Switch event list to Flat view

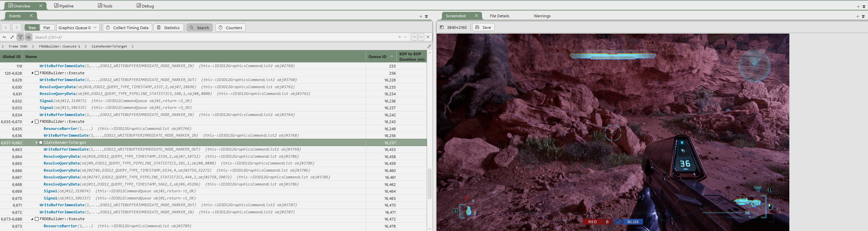(x=47, y=28)
